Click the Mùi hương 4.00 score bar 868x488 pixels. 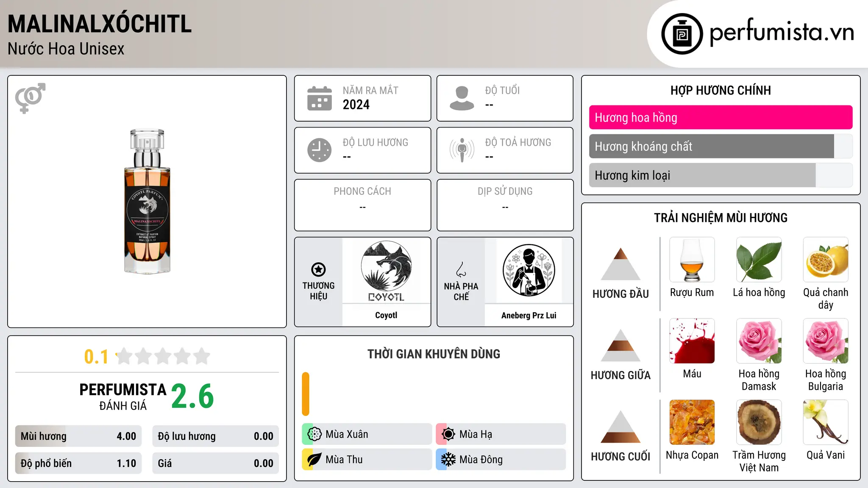[x=78, y=436]
